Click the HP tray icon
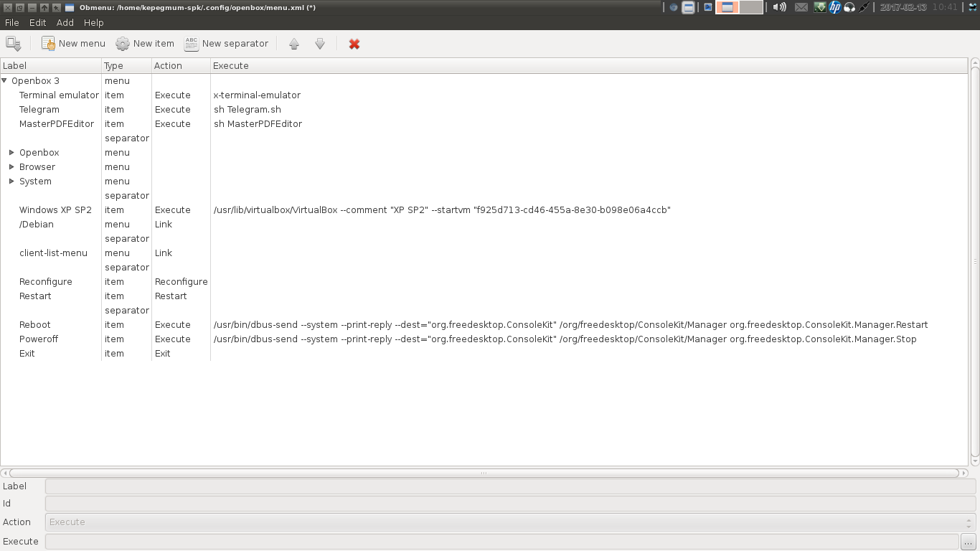Viewport: 980px width, 551px height. [x=835, y=7]
